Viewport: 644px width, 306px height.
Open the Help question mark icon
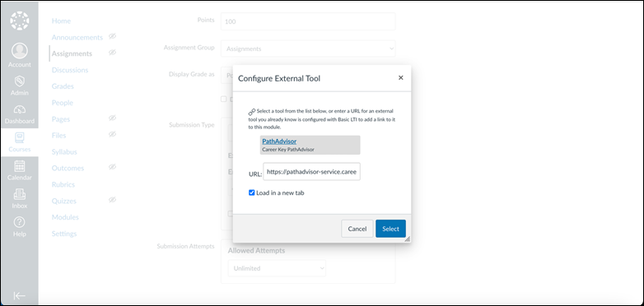click(19, 222)
